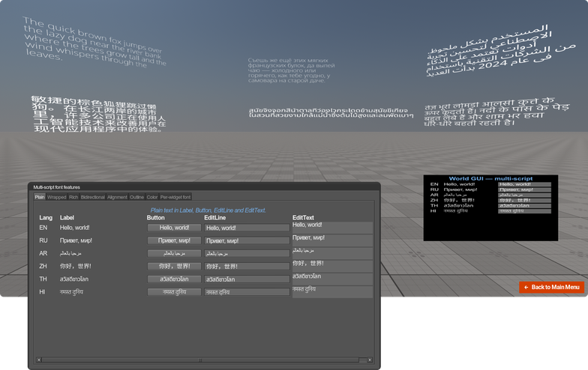Viewport: 588px width, 370px height.
Task: Click the Thai label text in TH row
Action: 73,279
